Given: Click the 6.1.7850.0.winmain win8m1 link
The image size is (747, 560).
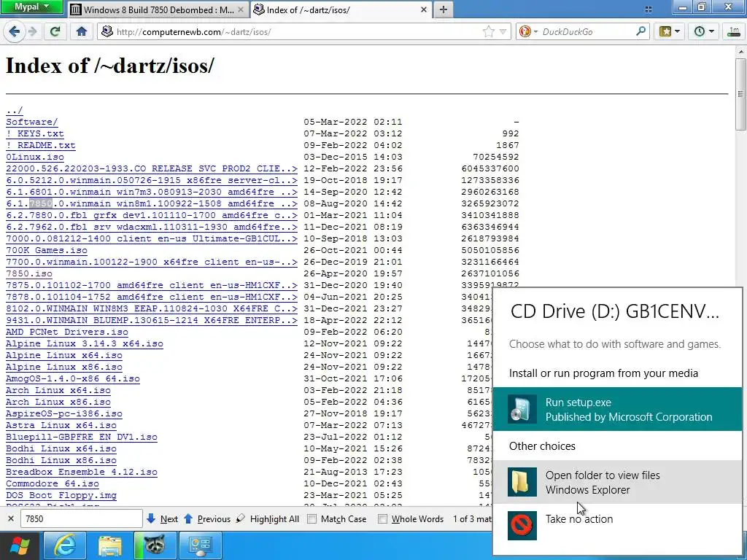Looking at the screenshot, I should [152, 204].
